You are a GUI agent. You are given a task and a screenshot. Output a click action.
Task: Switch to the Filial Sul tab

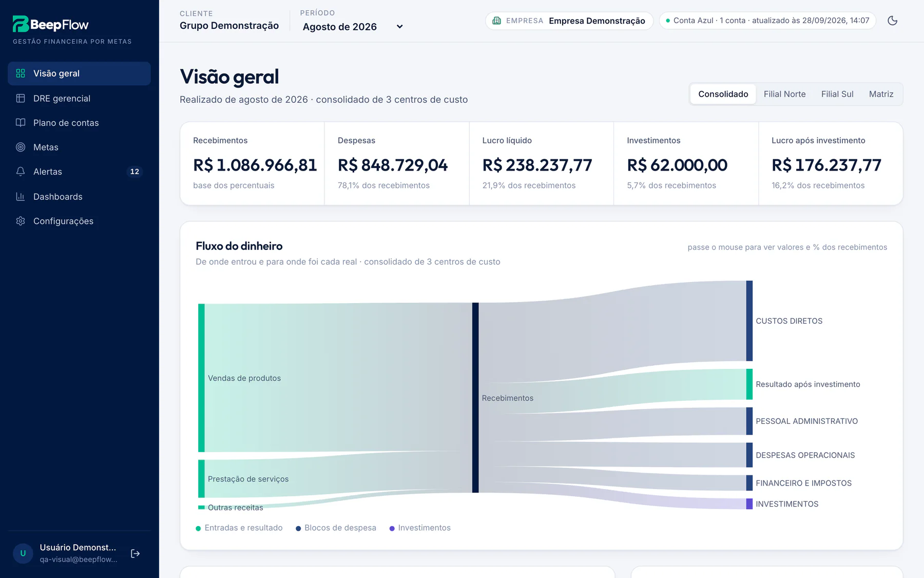point(837,94)
